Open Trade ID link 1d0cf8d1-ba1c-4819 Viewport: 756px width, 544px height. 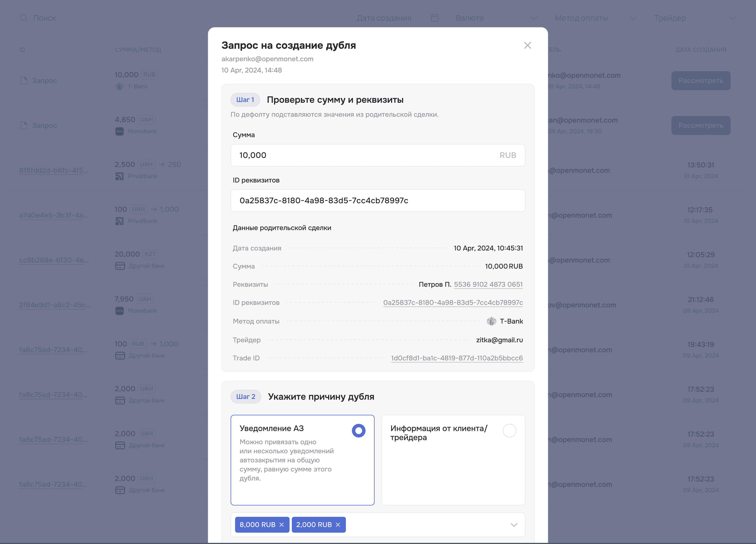(x=457, y=358)
